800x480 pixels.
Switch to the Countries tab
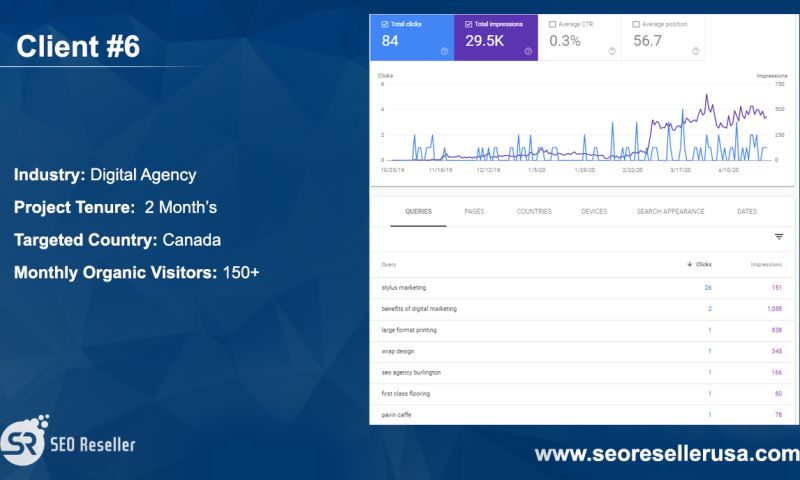point(533,212)
